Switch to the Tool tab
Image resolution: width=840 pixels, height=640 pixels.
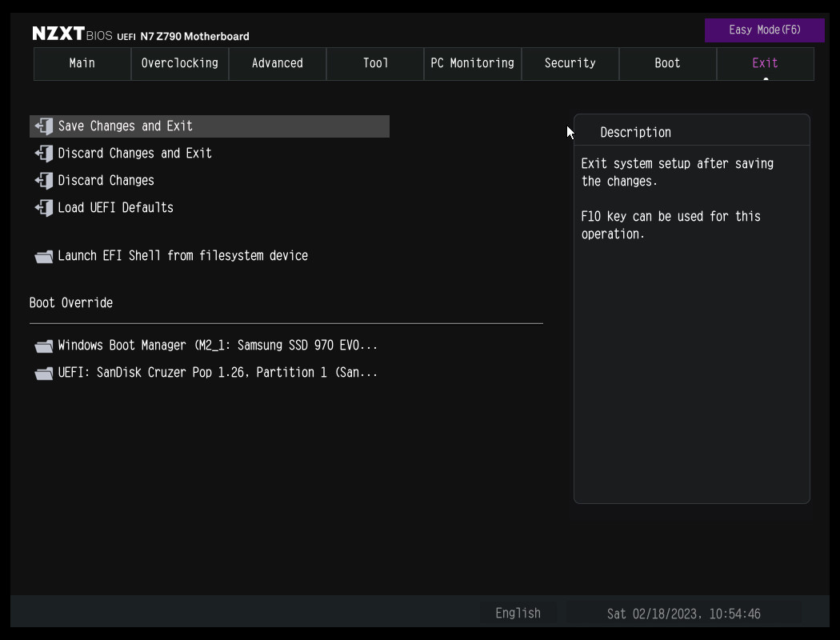pyautogui.click(x=375, y=63)
